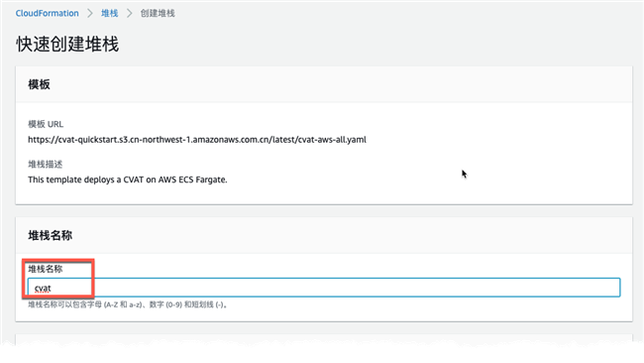Click the 快速创建堆栈 page title
The image size is (644, 363).
click(x=67, y=44)
